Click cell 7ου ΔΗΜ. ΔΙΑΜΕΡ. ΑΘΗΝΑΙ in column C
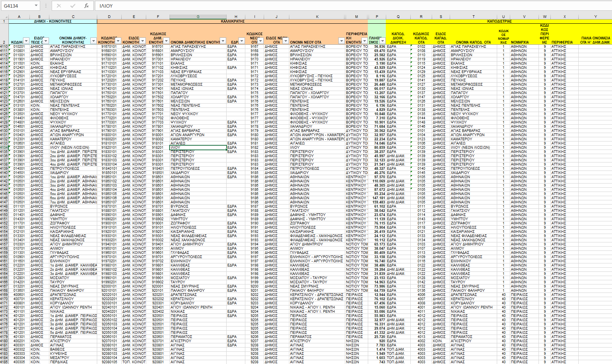This screenshot has width=612, height=364. click(x=73, y=202)
